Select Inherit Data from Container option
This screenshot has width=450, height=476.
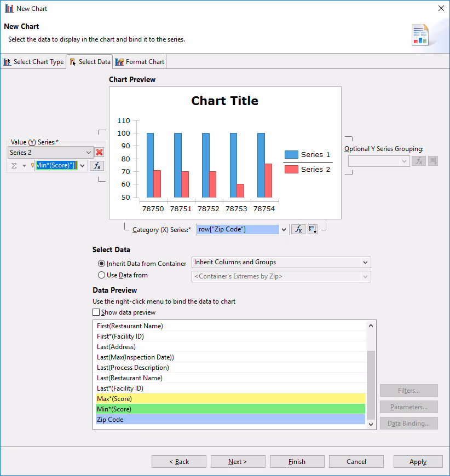101,264
